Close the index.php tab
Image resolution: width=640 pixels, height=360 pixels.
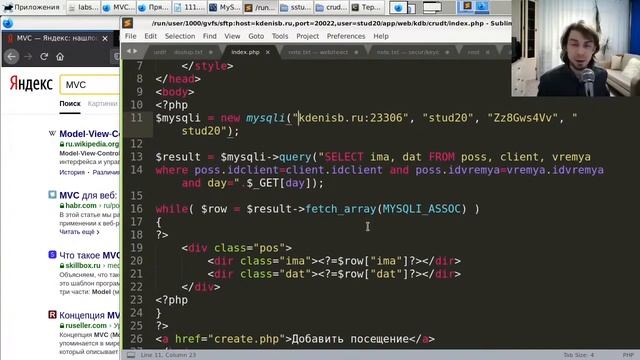point(268,52)
